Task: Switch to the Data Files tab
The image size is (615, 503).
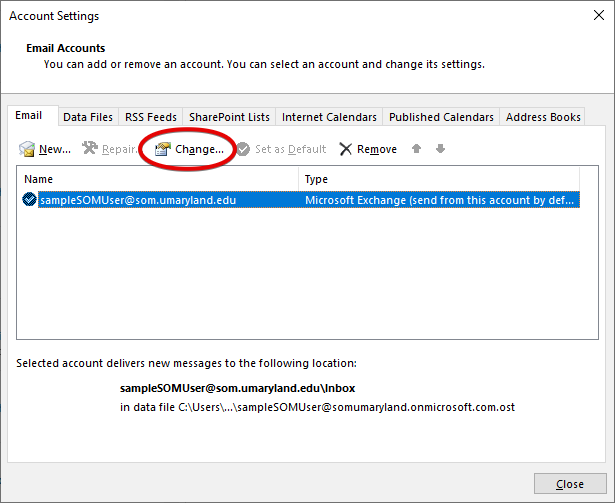Action: 88,117
